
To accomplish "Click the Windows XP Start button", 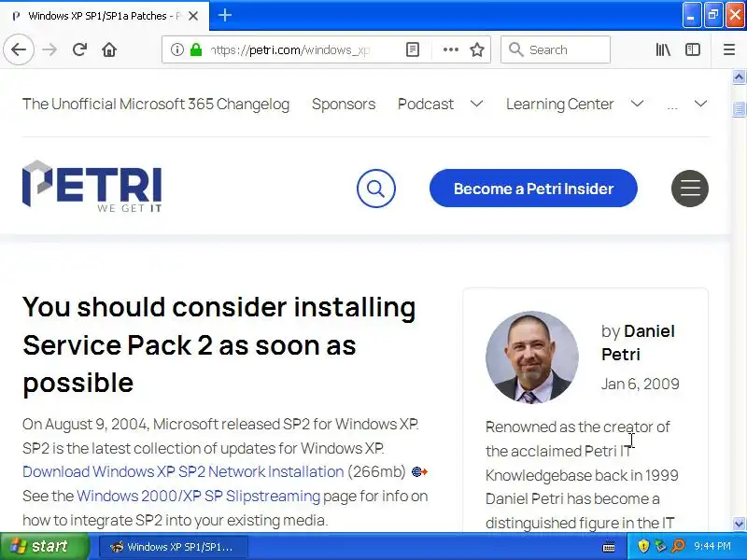I will pos(44,546).
